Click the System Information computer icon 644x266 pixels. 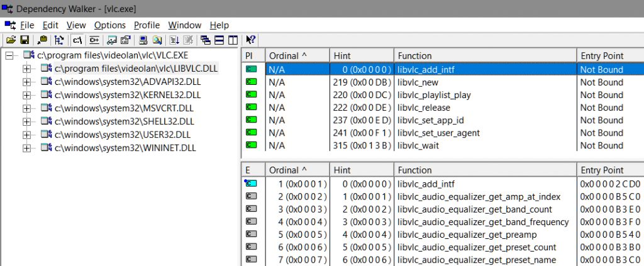143,40
